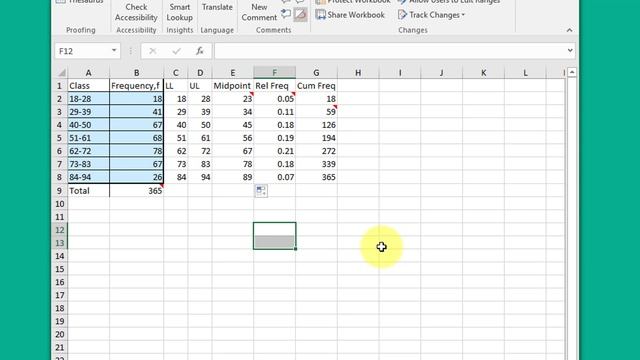Click the Paste Options smart tag icon
Screen dimensions: 640x360
point(261,191)
